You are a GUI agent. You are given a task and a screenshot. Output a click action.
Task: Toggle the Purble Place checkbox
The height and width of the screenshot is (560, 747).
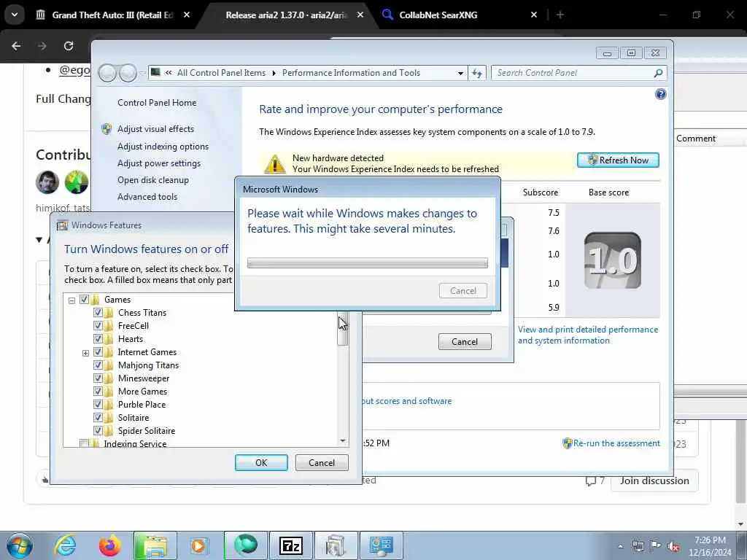(98, 404)
